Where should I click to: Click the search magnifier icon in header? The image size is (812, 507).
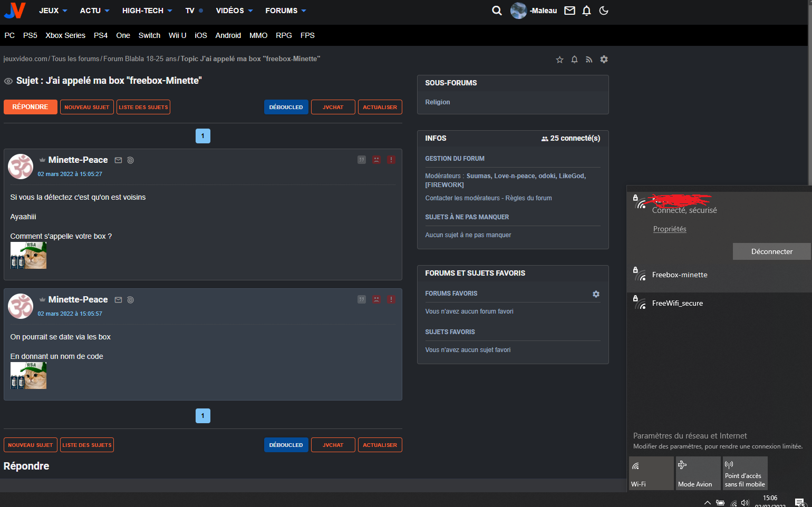(x=497, y=11)
